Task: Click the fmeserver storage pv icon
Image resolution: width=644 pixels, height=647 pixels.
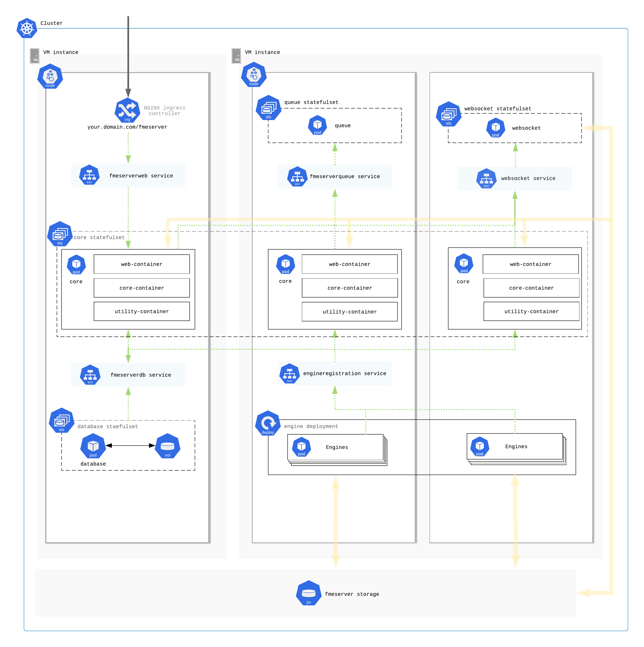Action: click(x=309, y=593)
